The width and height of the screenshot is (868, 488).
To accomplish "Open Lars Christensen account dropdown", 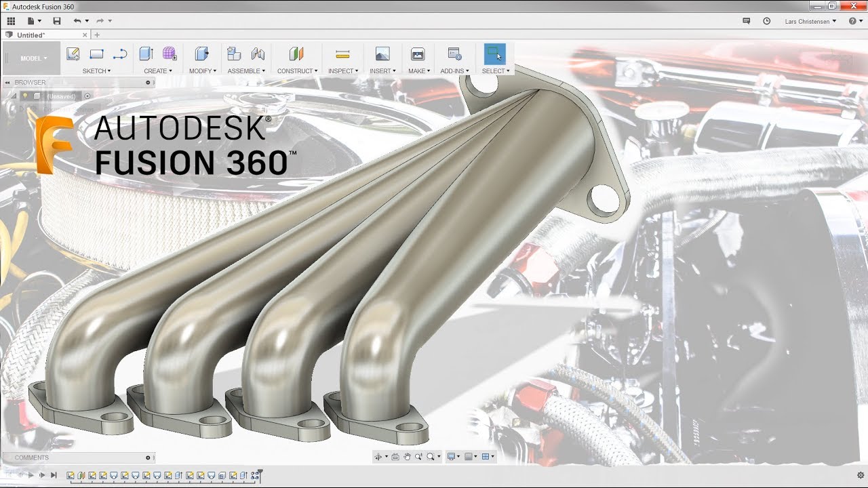I will (810, 21).
